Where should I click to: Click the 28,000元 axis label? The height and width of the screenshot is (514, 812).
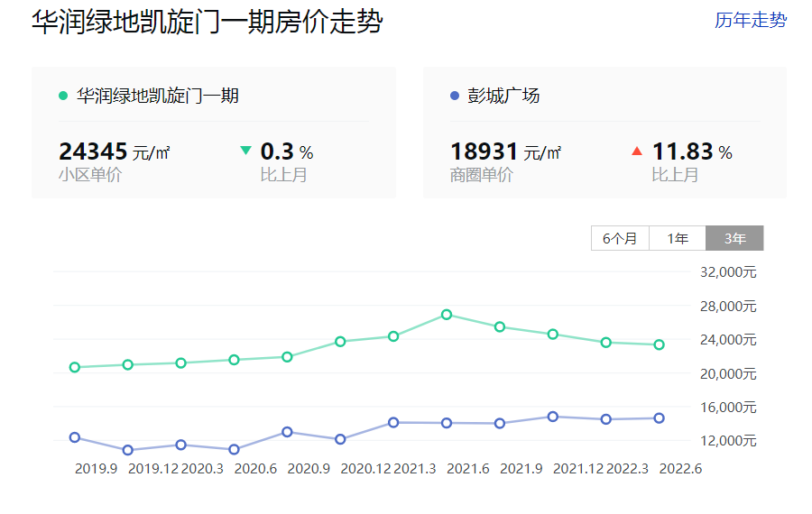coord(728,307)
